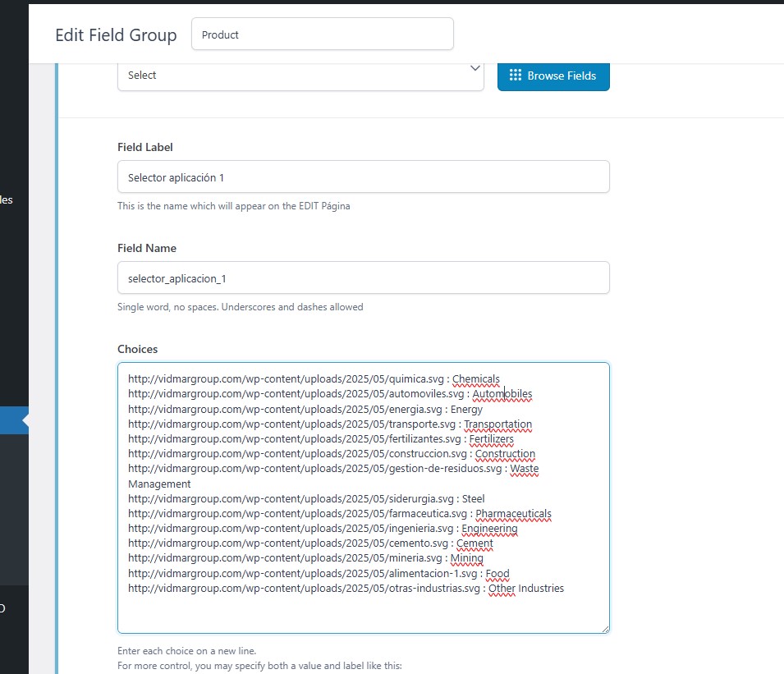Click the Transportation label in choices
Screen dimensions: 784x674
(x=497, y=424)
